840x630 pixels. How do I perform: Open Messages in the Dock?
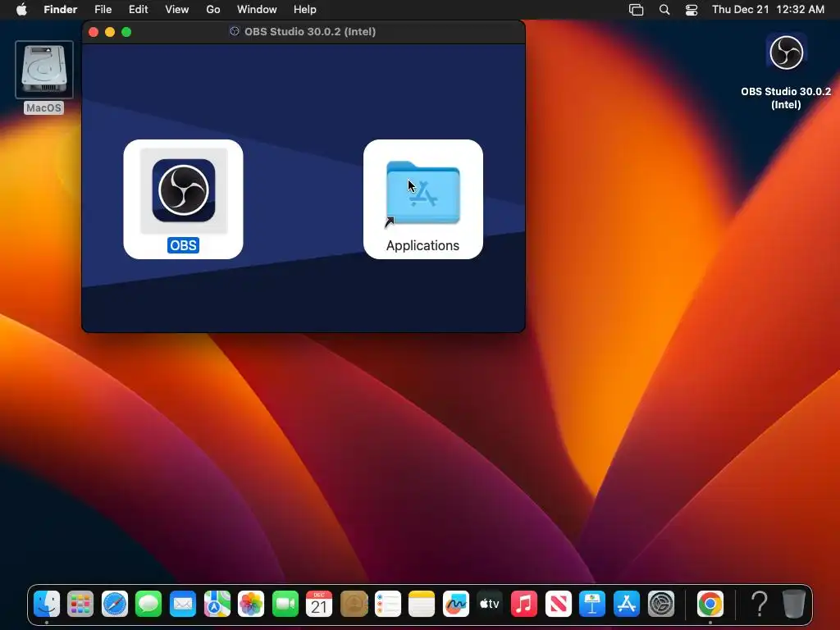click(x=148, y=604)
